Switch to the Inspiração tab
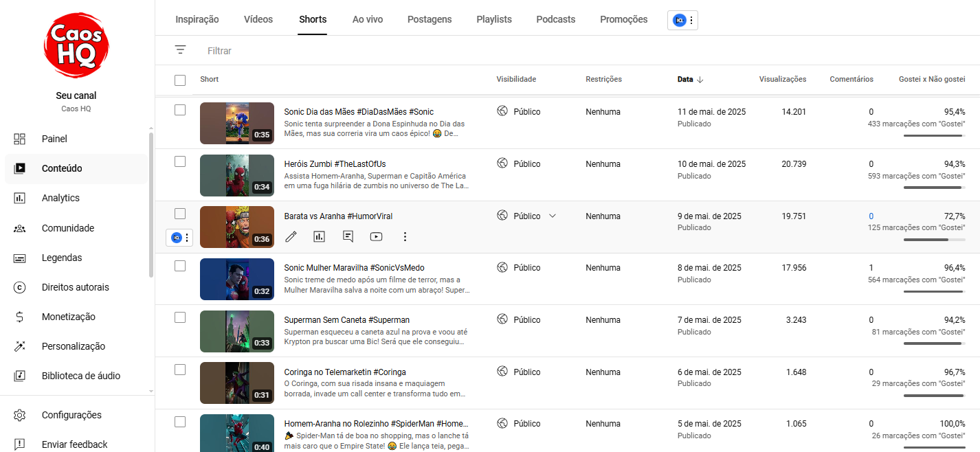This screenshot has height=452, width=980. 197,19
